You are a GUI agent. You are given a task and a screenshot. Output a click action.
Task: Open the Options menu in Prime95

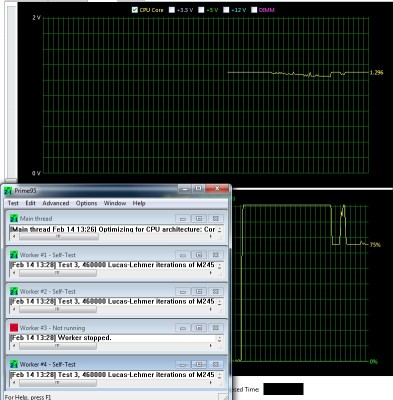point(86,203)
